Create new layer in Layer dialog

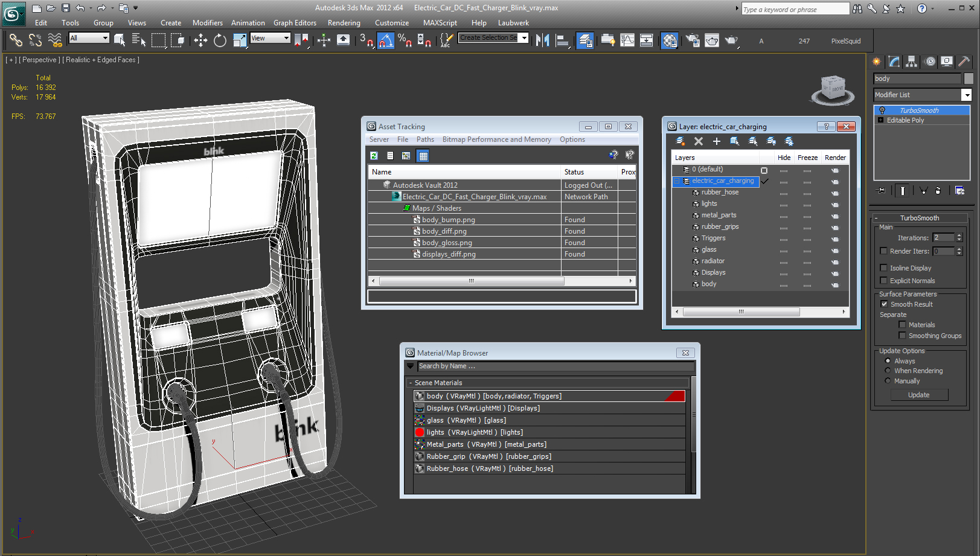[x=681, y=141]
